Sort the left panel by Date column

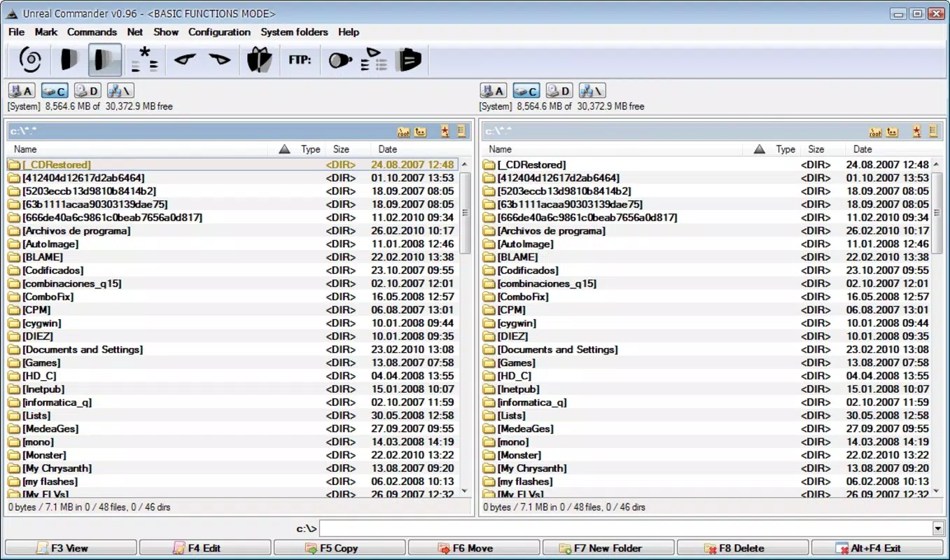(387, 149)
